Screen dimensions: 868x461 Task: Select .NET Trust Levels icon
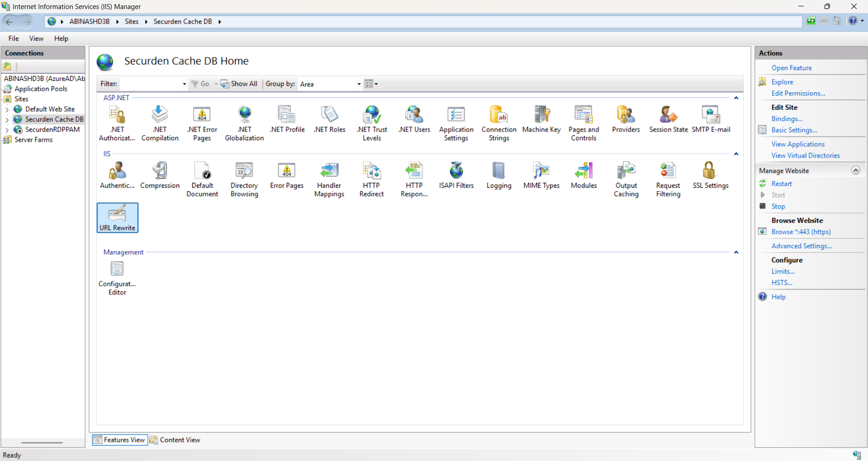click(x=372, y=123)
